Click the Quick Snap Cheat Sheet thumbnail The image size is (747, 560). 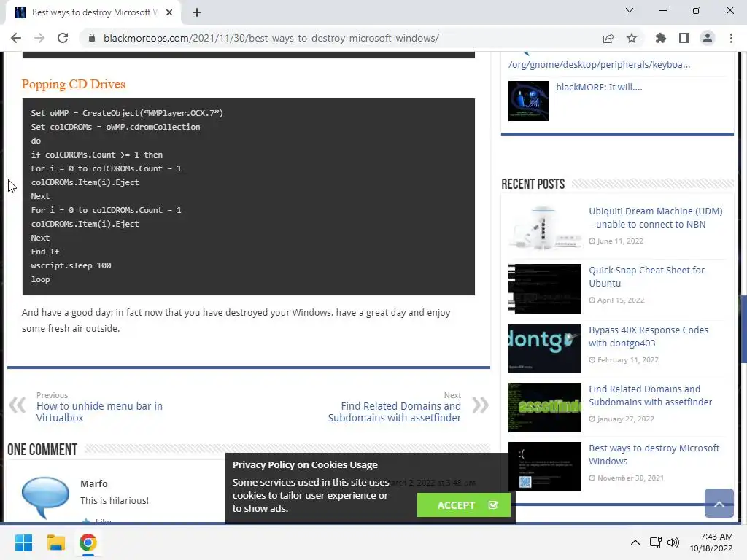pyautogui.click(x=544, y=289)
